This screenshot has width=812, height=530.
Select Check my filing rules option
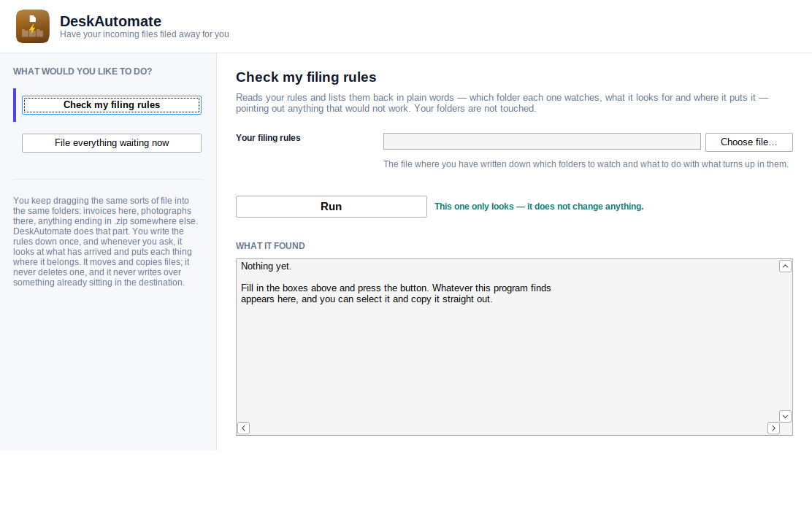(111, 105)
